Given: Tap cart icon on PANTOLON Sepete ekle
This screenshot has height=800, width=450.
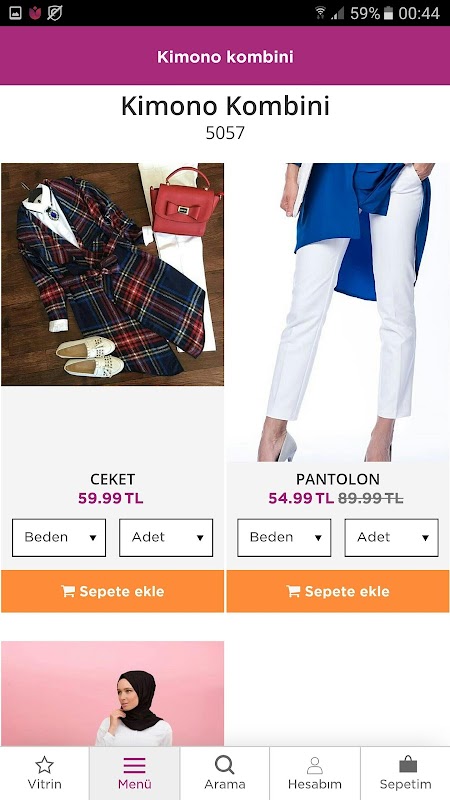Looking at the screenshot, I should (x=293, y=591).
